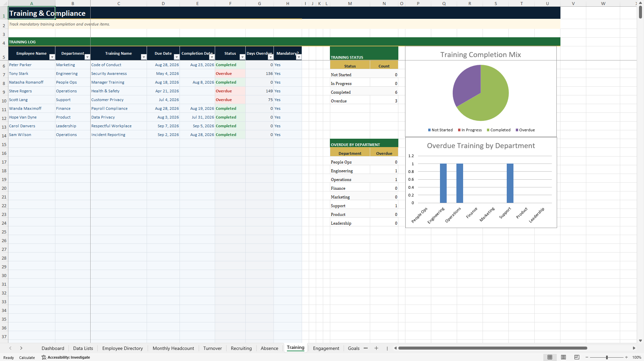Viewport: 644px width, 361px height.
Task: Select Steve Rogers' Overdue status cell
Action: 230,91
